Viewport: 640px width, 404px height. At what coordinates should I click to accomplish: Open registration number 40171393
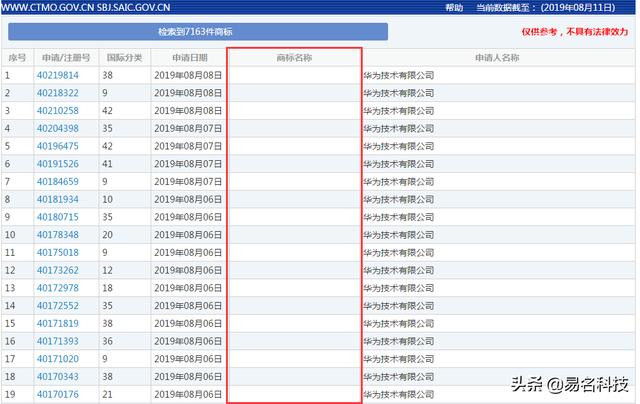click(58, 342)
